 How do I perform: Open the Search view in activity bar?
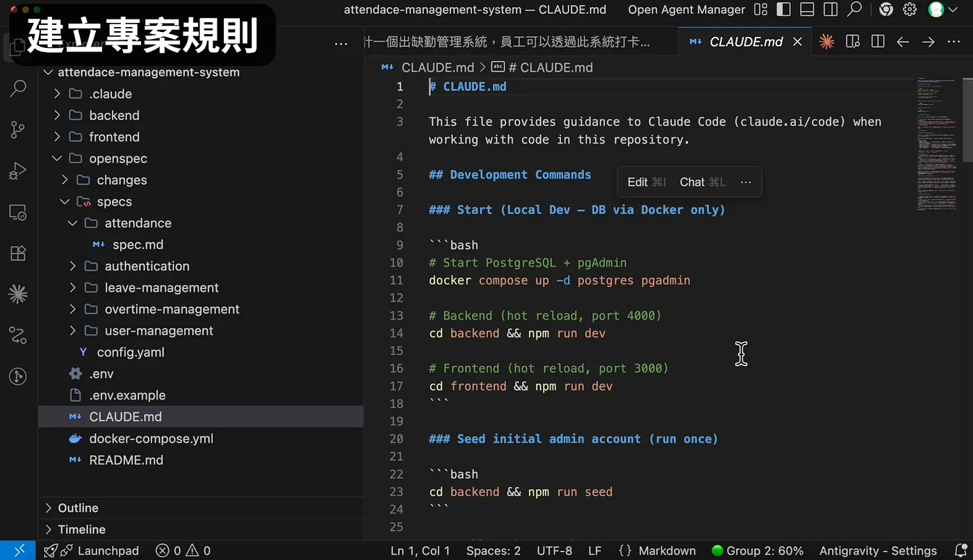(x=18, y=88)
